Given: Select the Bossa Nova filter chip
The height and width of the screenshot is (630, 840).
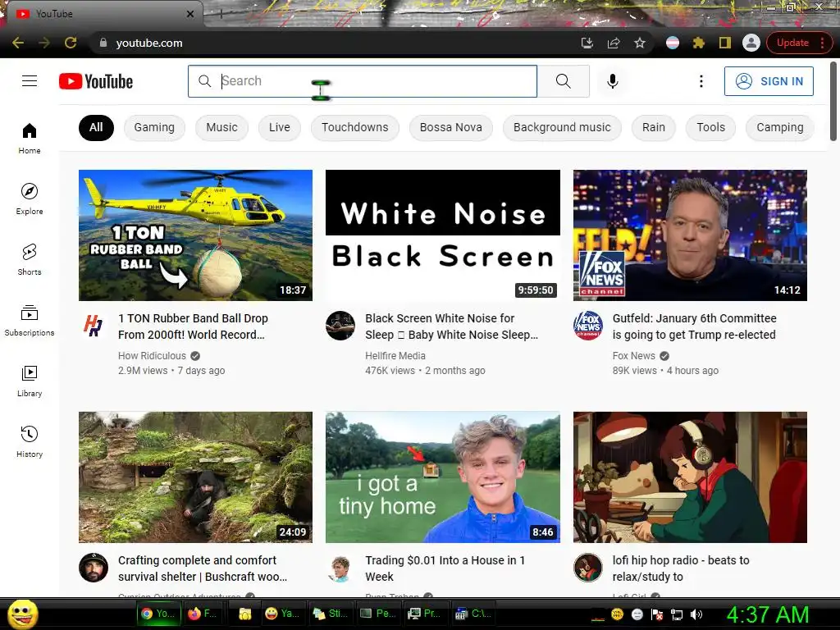Looking at the screenshot, I should pos(451,127).
